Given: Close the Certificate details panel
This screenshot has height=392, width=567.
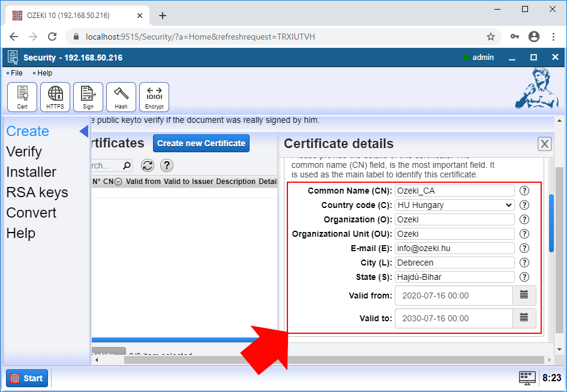Looking at the screenshot, I should (544, 144).
